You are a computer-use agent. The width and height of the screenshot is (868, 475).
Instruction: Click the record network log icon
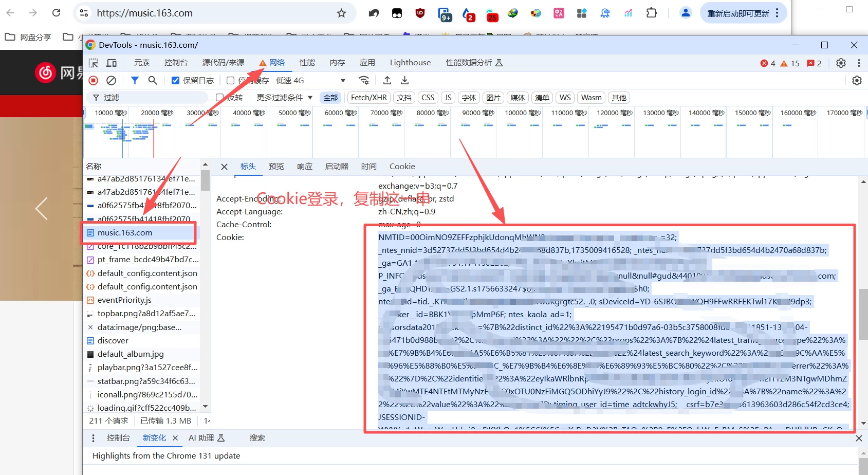pos(94,80)
